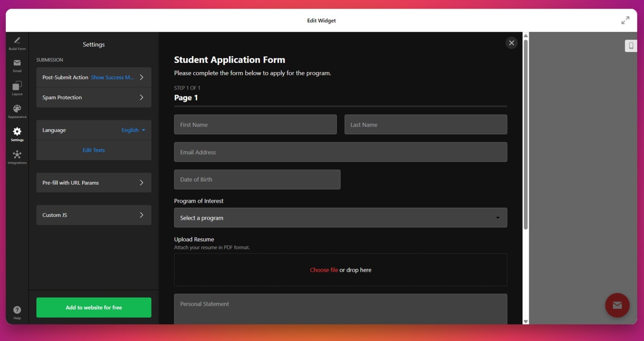This screenshot has height=341, width=644.
Task: Expand the Spam Protection section
Action: tap(93, 97)
